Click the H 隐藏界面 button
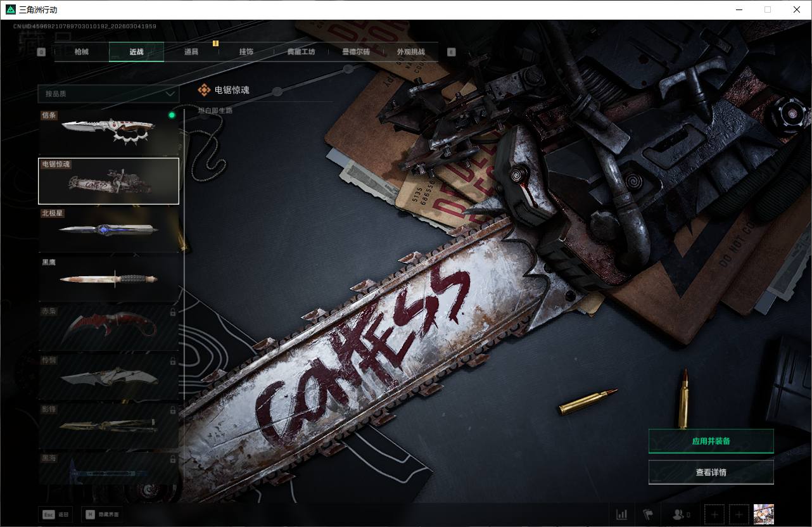The height and width of the screenshot is (527, 812). (102, 514)
